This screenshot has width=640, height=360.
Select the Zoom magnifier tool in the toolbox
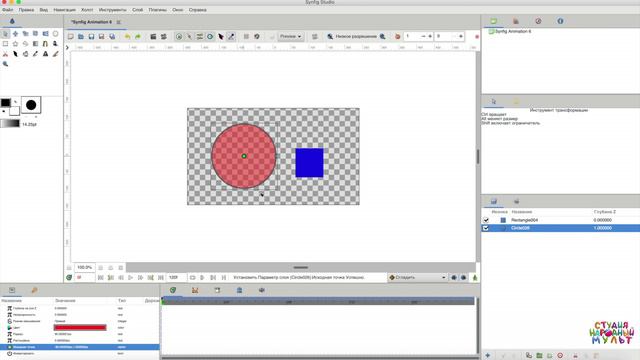coord(5,64)
